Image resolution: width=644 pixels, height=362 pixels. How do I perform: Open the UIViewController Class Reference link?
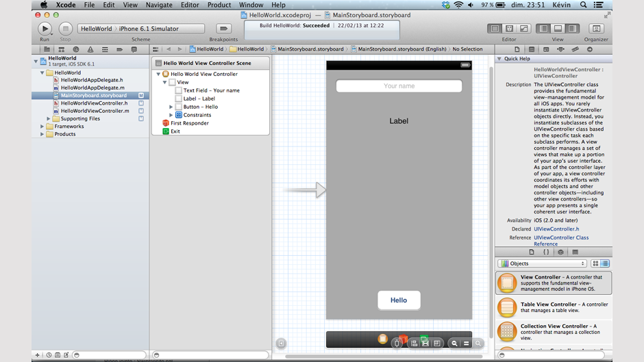[561, 240]
